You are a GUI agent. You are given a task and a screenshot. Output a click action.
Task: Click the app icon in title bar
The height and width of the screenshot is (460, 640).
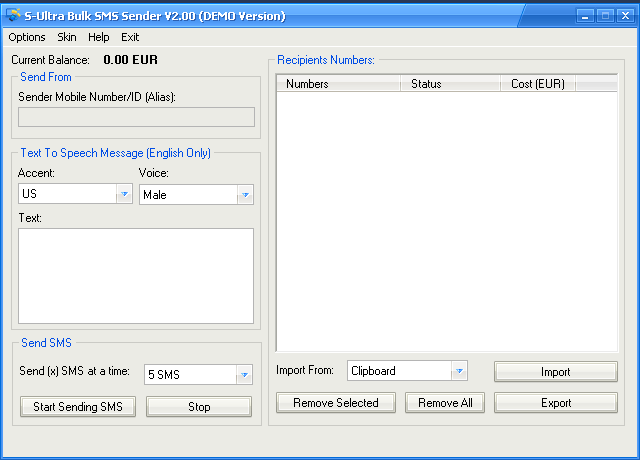pos(13,15)
